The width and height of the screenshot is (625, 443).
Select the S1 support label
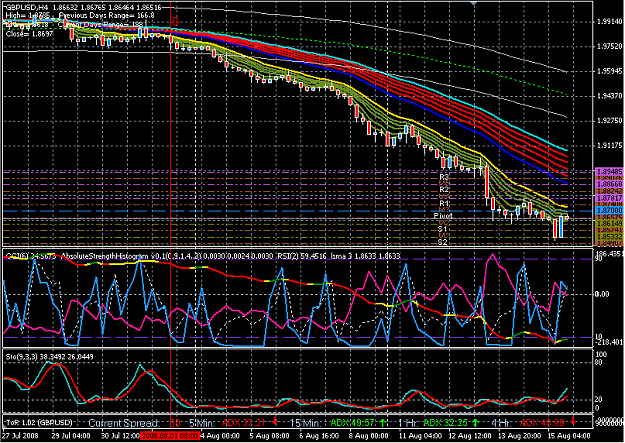click(442, 229)
